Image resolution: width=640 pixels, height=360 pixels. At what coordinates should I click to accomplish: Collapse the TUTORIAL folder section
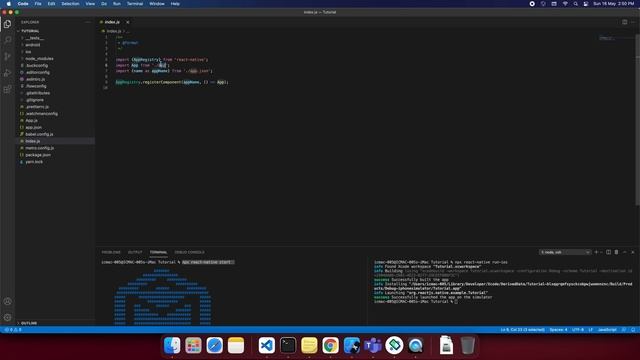coord(30,31)
